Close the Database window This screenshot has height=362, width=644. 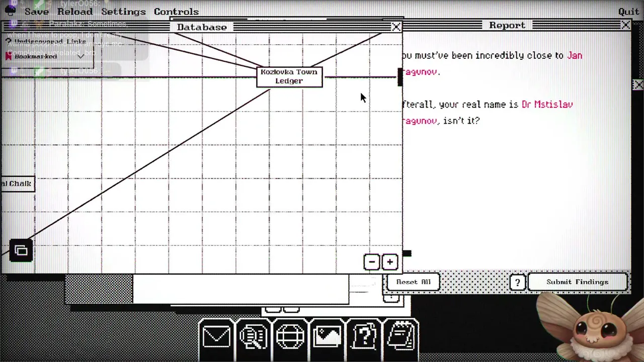coord(396,27)
